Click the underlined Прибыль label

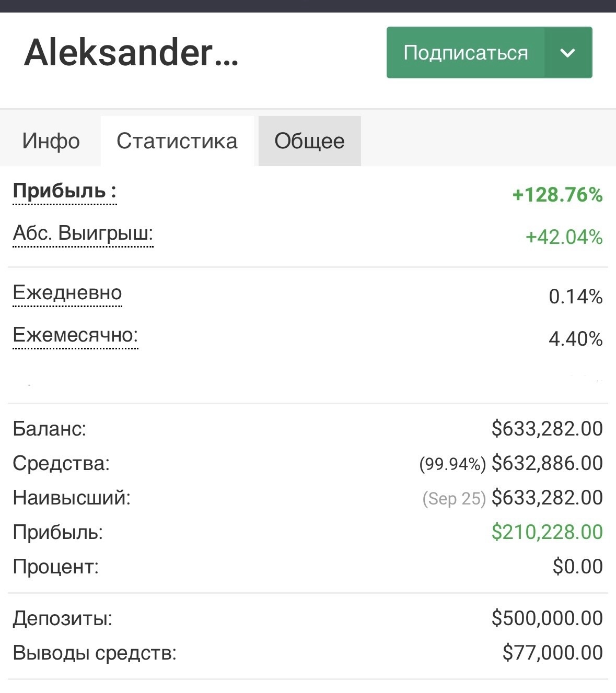point(64,191)
